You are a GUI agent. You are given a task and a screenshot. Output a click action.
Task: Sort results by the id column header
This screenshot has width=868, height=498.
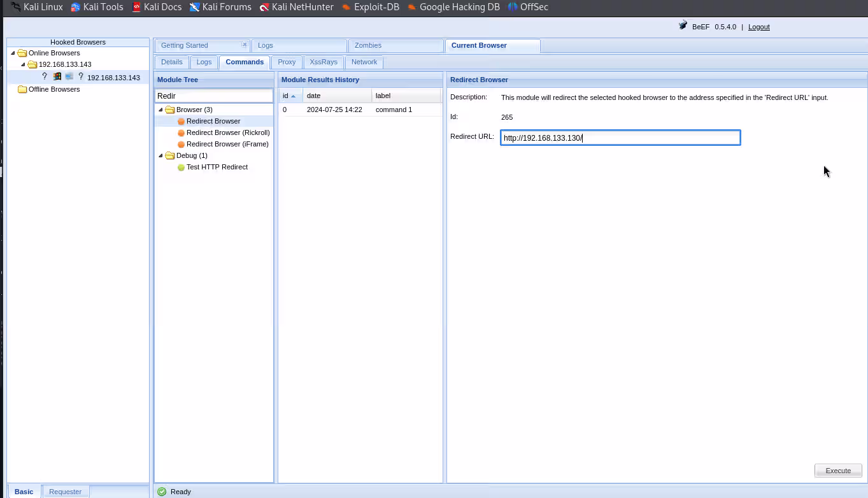pos(286,96)
